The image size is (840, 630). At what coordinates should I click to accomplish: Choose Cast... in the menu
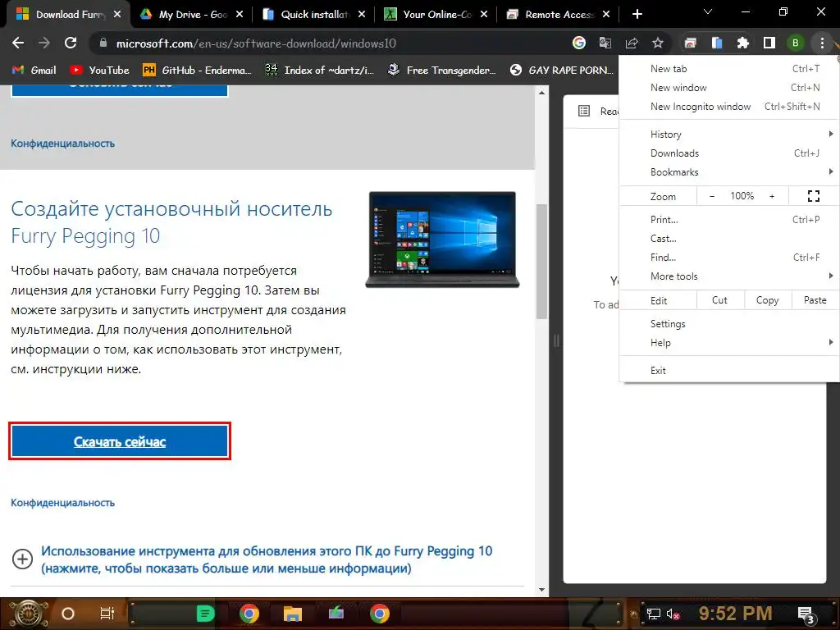(729, 239)
